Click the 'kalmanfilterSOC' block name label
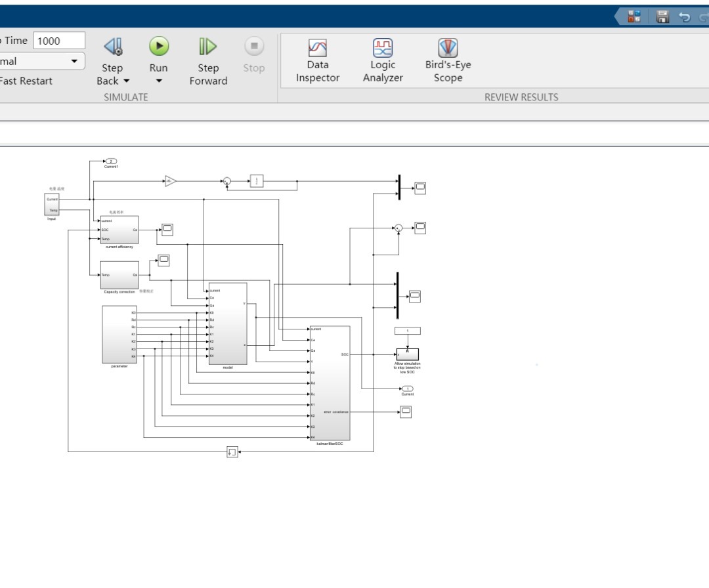The image size is (709, 588). pos(330,444)
